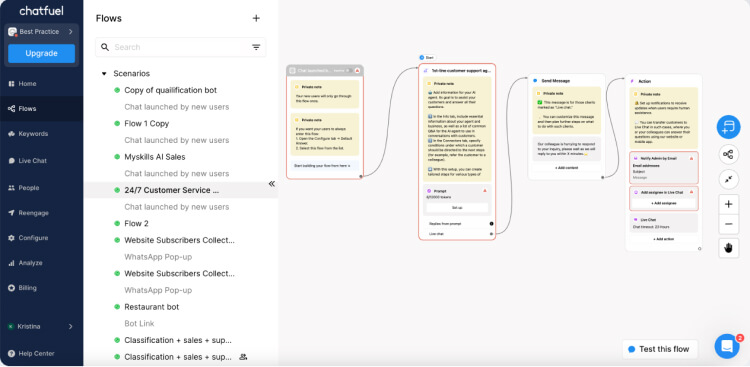The height and width of the screenshot is (367, 750).
Task: Click the Upgrade button
Action: (42, 53)
